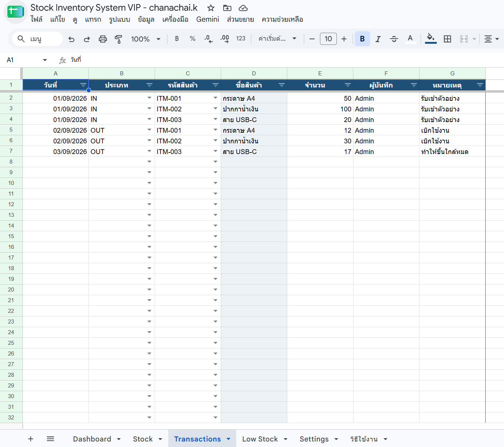Open the borders tool icon

[447, 39]
